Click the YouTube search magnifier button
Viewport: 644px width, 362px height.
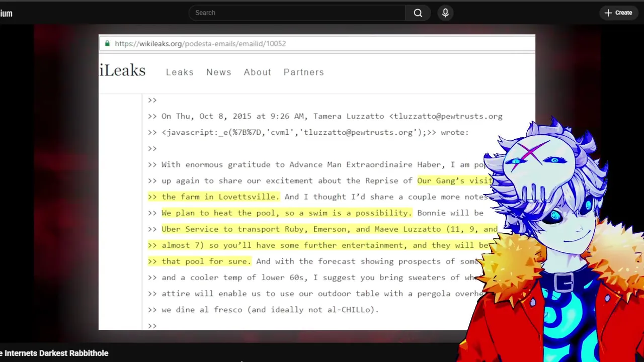418,13
